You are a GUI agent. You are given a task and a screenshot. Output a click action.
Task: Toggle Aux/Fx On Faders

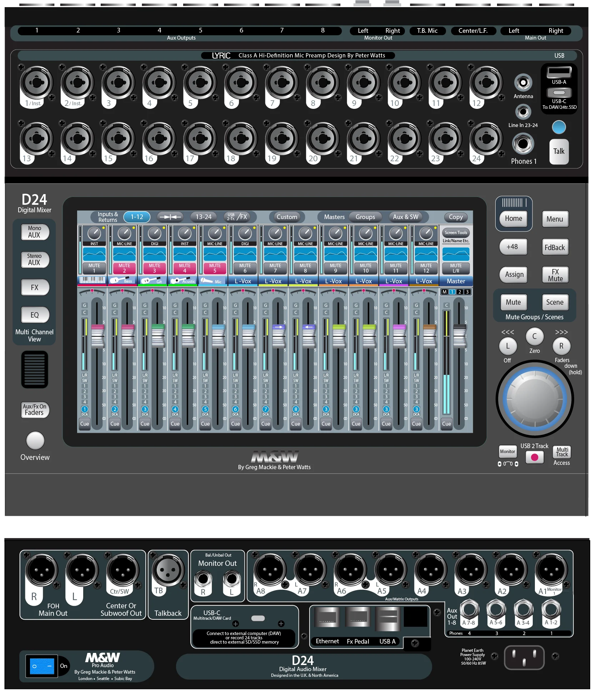point(35,410)
